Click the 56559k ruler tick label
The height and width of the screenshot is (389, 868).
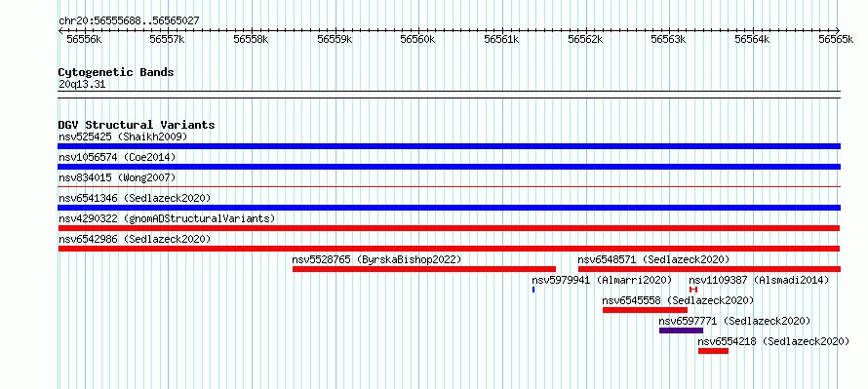[335, 39]
